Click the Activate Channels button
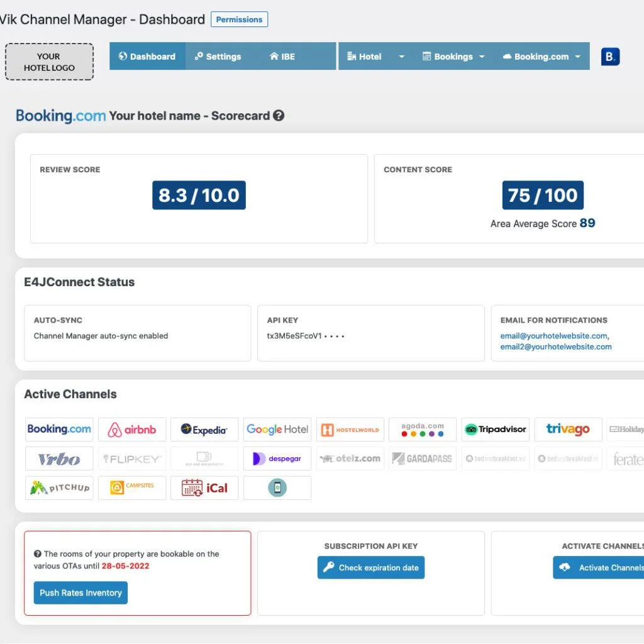The height and width of the screenshot is (644, 644). [x=599, y=568]
